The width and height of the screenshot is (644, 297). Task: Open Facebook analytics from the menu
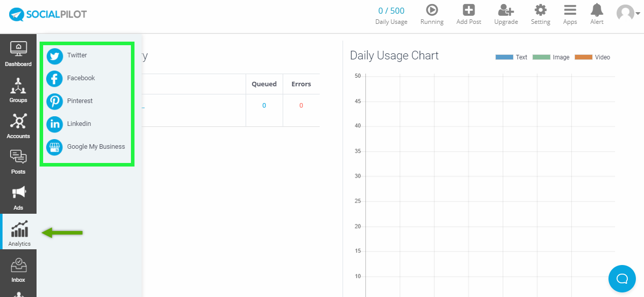[81, 78]
